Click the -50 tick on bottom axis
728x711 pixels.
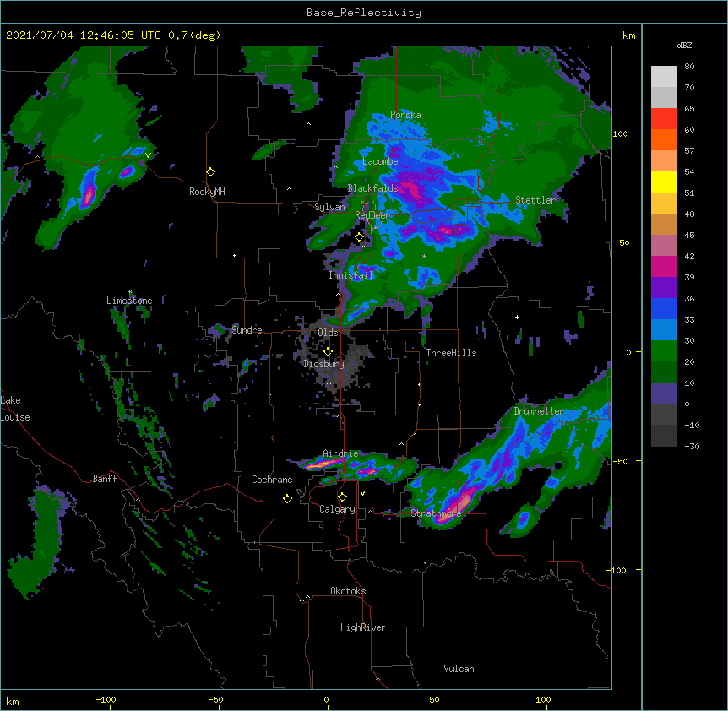(x=215, y=699)
